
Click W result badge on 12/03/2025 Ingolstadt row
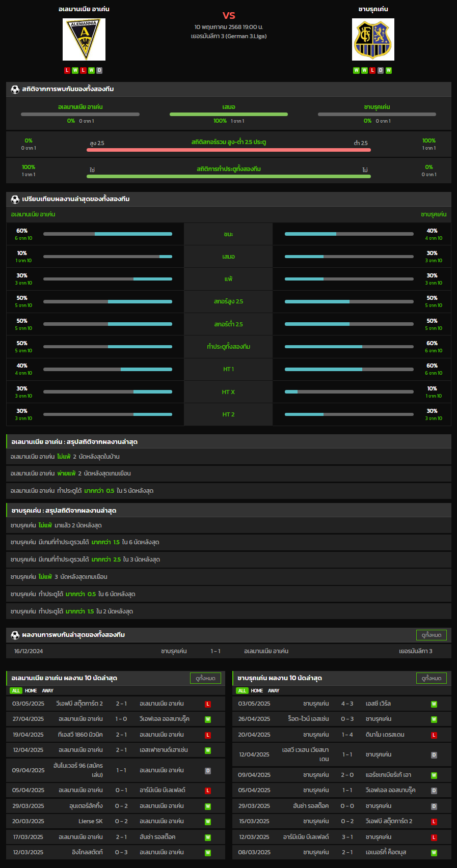coord(208,853)
